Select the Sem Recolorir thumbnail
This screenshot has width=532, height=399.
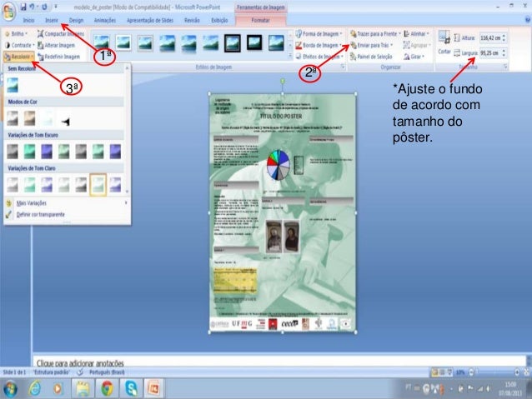click(x=14, y=84)
